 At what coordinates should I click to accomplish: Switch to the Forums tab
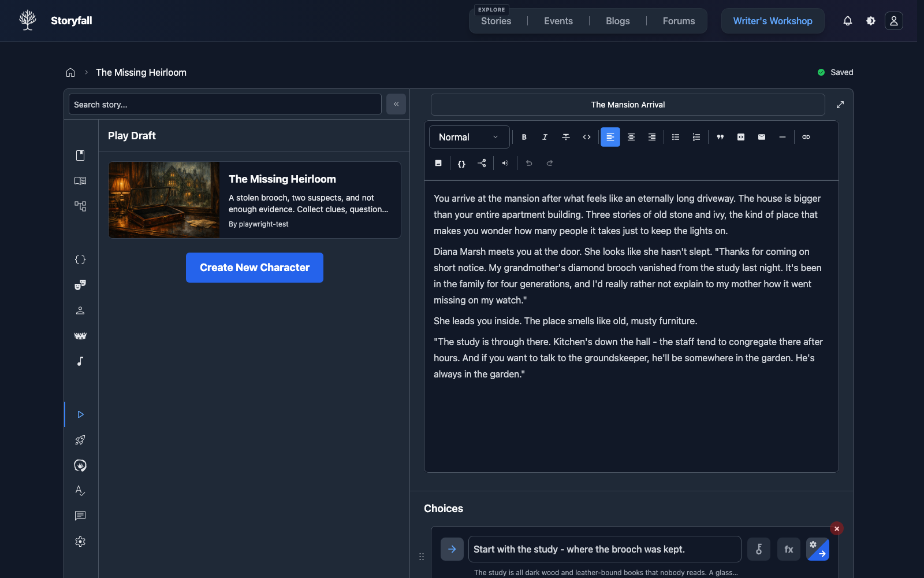[678, 21]
